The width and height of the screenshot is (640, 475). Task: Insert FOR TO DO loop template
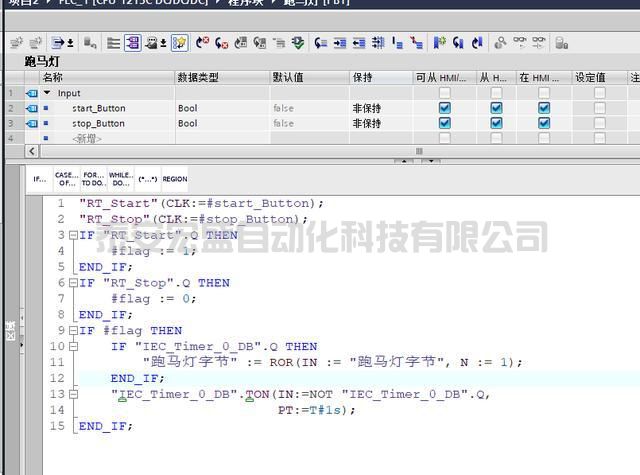coord(93,179)
